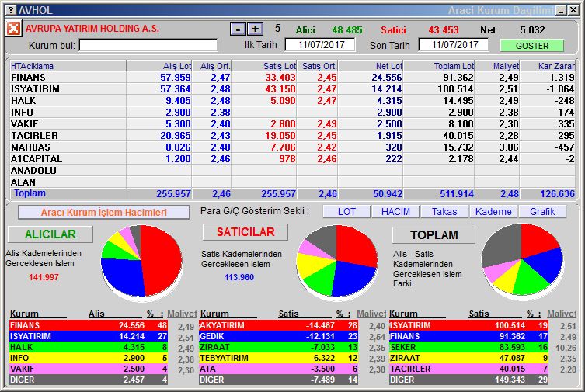Click the Net value 5.032
This screenshot has height=392, width=585.
point(532,29)
